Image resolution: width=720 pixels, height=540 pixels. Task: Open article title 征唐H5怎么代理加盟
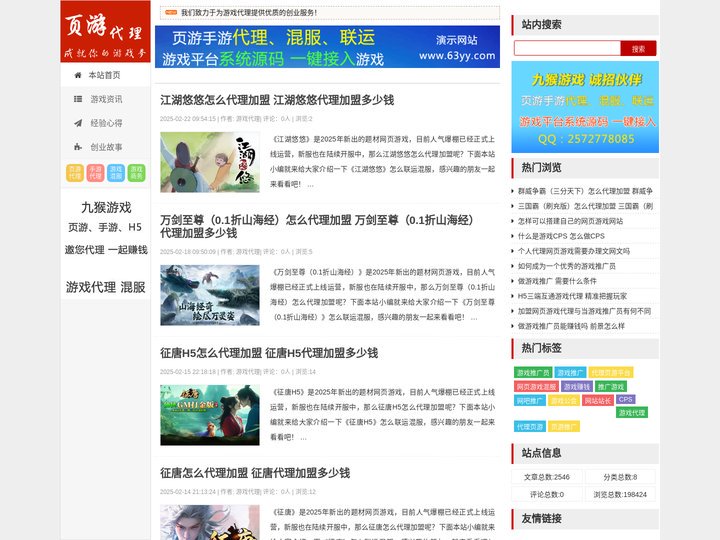click(269, 353)
